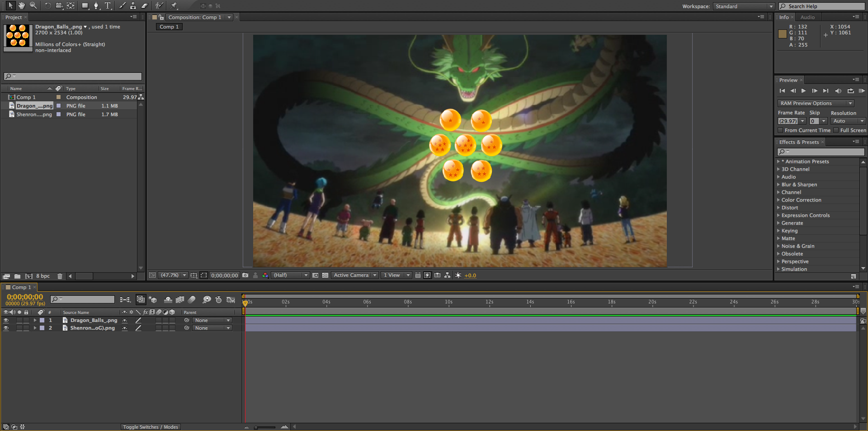Viewport: 868px width, 431px height.
Task: Show channel and color management settings
Action: tap(265, 275)
